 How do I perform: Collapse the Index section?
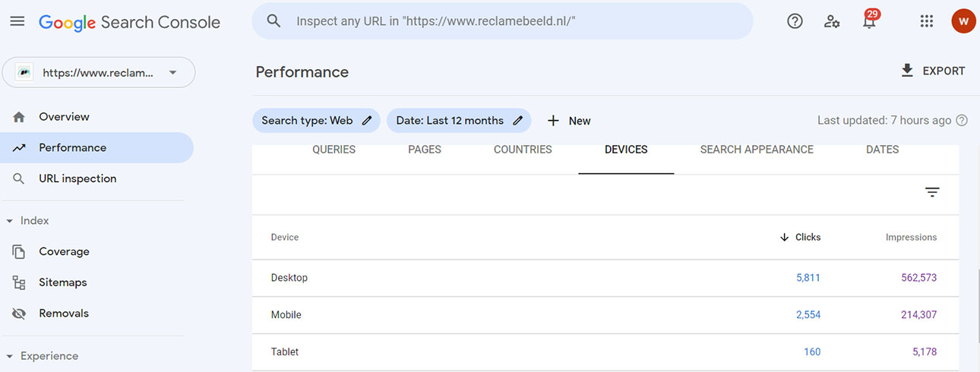click(10, 221)
